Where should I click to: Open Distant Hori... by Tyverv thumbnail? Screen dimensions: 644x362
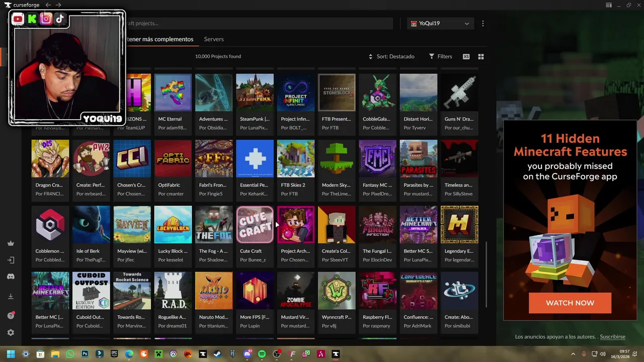tap(419, 93)
